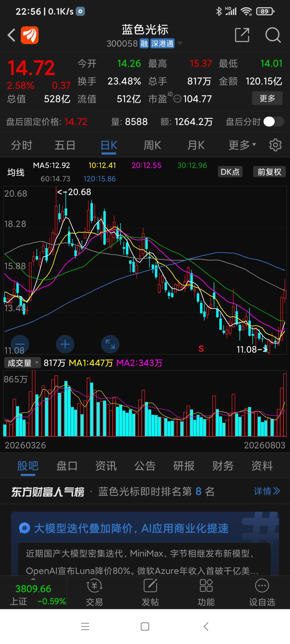Open the MiniMax news summary text
Viewport: 290px width, 644px height.
[142, 562]
